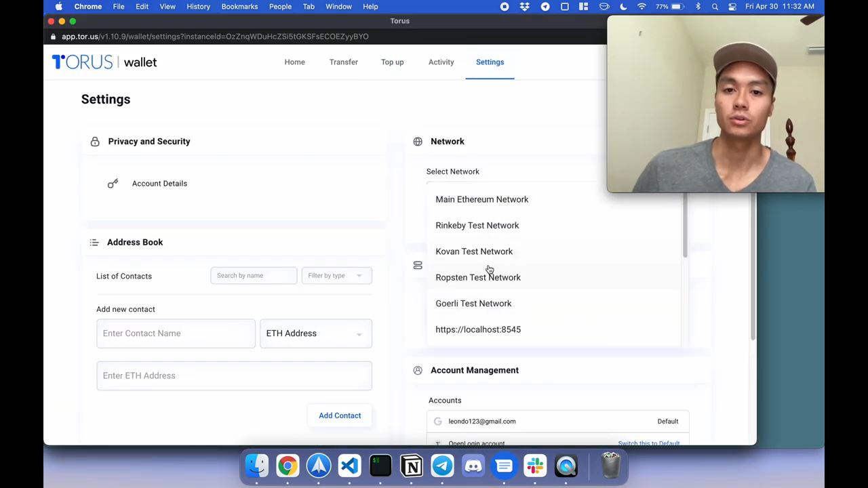This screenshot has height=488, width=868.
Task: Open Google Chrome from the Dock
Action: point(288,466)
